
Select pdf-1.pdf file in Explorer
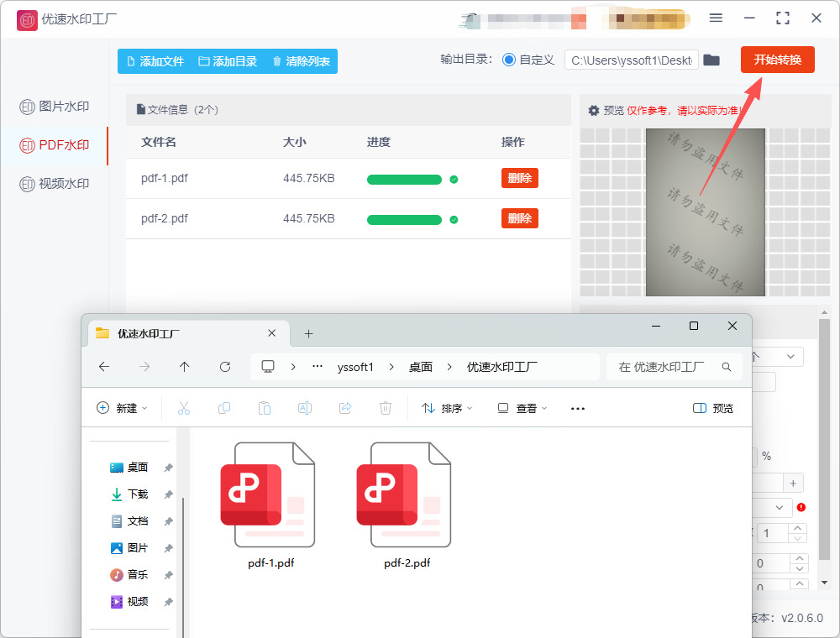click(x=270, y=505)
